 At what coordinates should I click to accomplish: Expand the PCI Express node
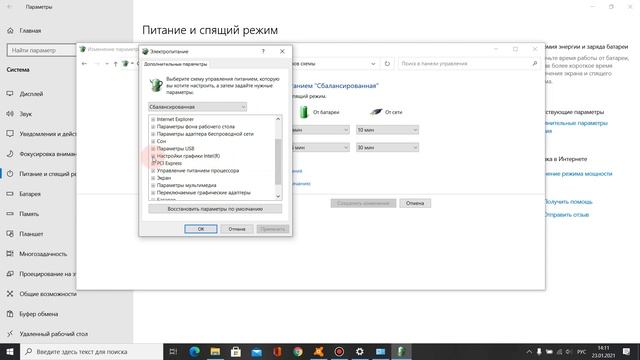(x=153, y=163)
